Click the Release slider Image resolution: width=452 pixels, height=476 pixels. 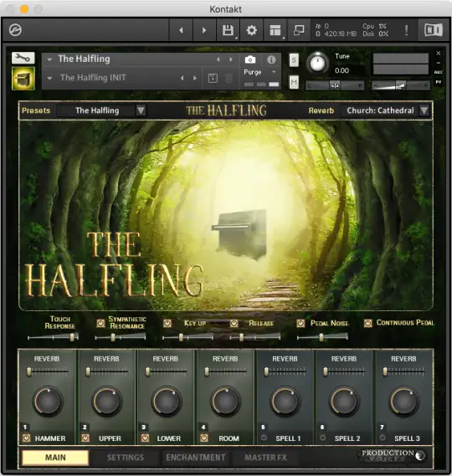(254, 337)
